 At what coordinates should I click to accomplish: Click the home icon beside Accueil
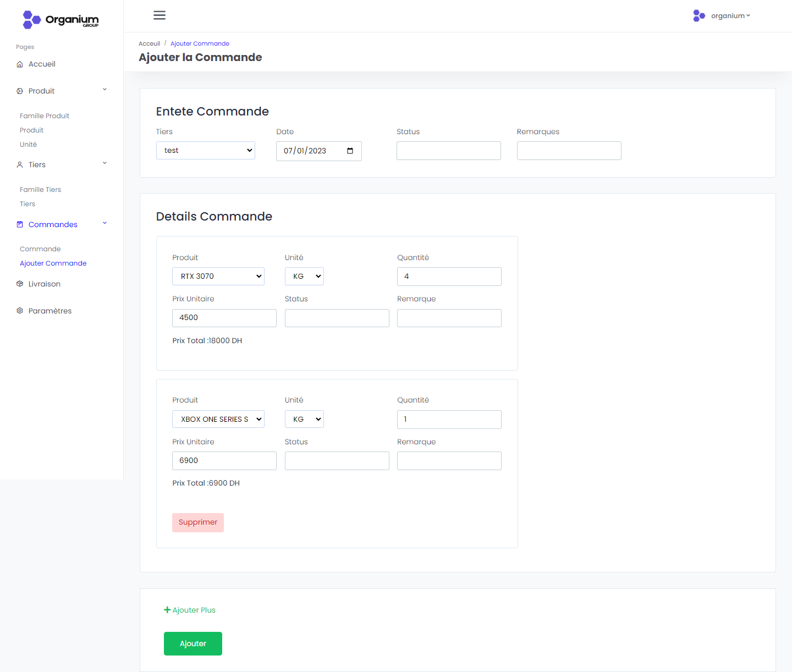click(20, 64)
